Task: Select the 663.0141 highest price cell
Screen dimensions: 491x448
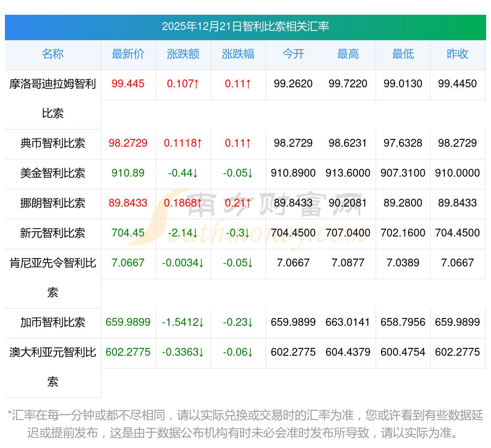Action: pyautogui.click(x=348, y=322)
